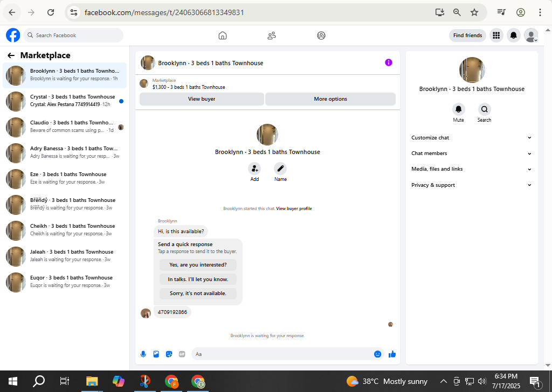Open Windows taskbar search
This screenshot has height=392, width=552.
39,381
